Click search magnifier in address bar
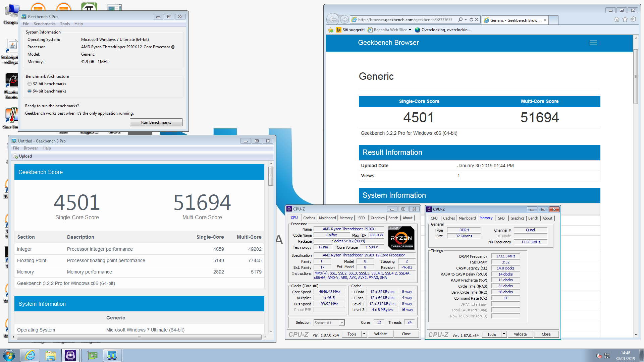 tap(461, 20)
